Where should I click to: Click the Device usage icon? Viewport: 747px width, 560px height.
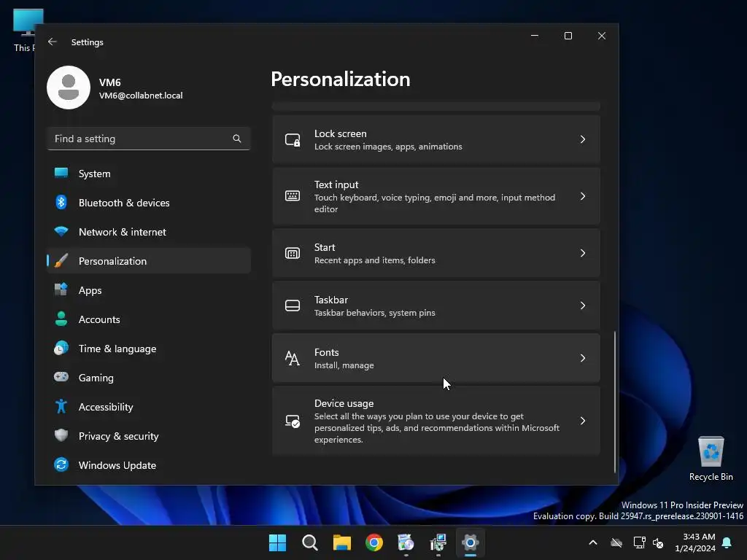pyautogui.click(x=293, y=421)
